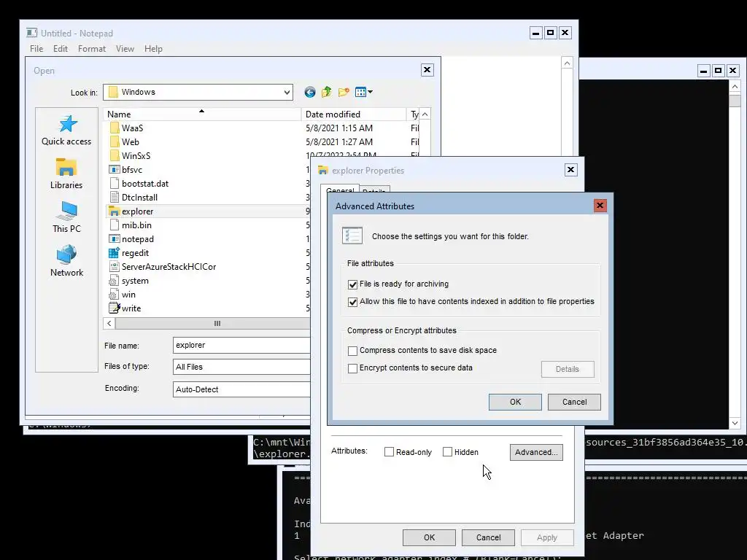This screenshot has width=747, height=560.
Task: Switch to General tab in explorer Properties
Action: point(340,189)
